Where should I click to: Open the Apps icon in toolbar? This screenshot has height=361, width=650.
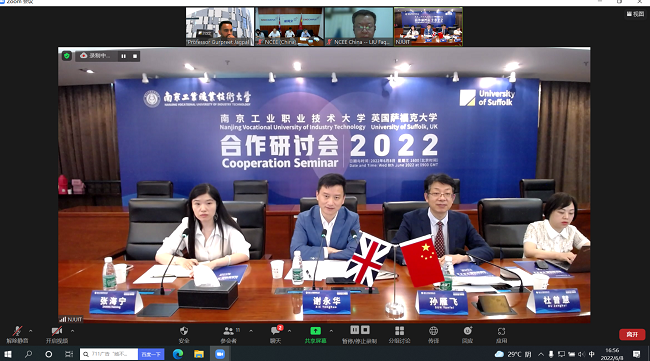(502, 334)
